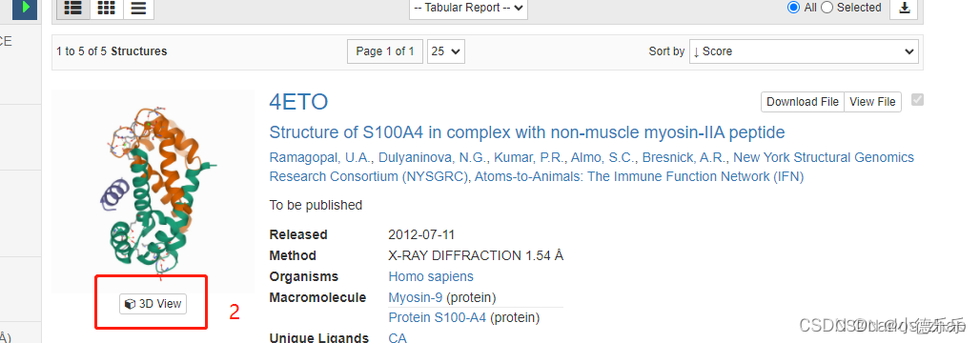Image resolution: width=980 pixels, height=343 pixels.
Task: Click the green play arrow button
Action: tap(25, 8)
